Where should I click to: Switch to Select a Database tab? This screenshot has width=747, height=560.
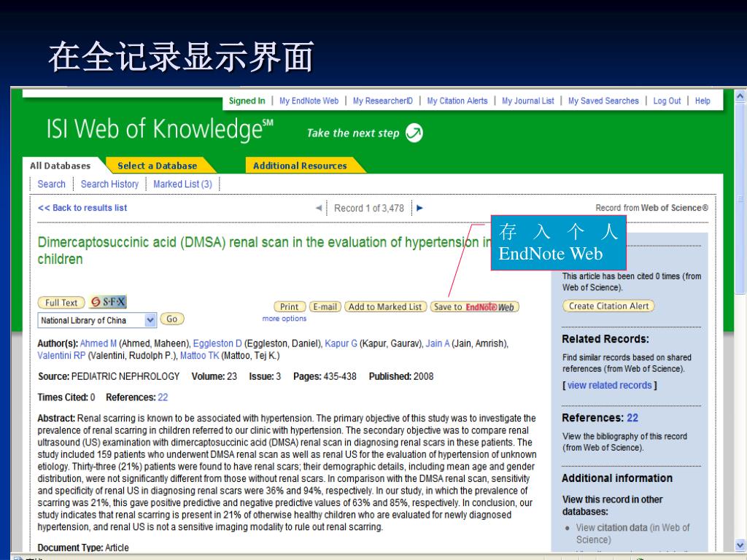[158, 166]
